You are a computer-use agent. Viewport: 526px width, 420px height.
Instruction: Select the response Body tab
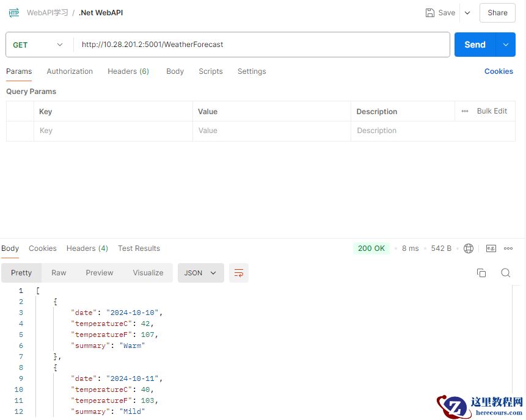pos(10,248)
